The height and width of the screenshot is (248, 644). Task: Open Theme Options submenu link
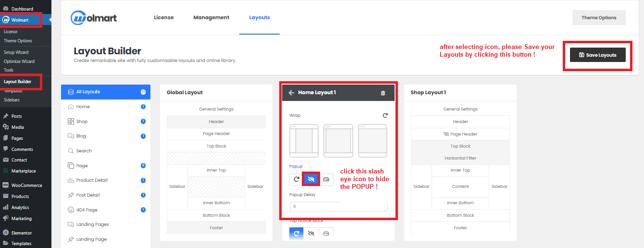[18, 41]
